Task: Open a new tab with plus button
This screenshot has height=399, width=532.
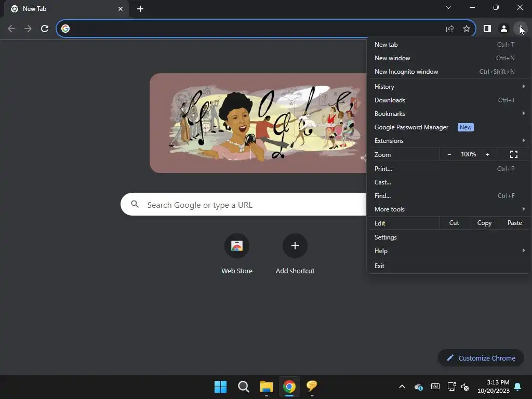Action: [x=140, y=9]
